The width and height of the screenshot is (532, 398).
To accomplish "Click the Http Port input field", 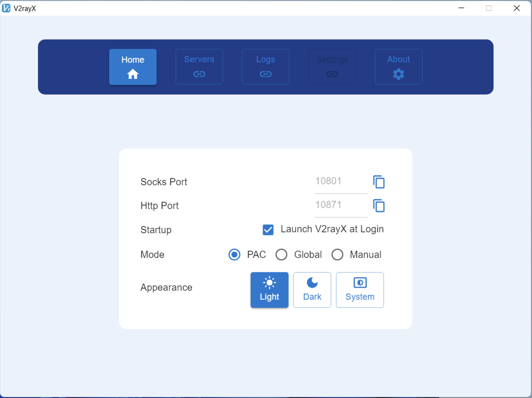I will click(341, 205).
